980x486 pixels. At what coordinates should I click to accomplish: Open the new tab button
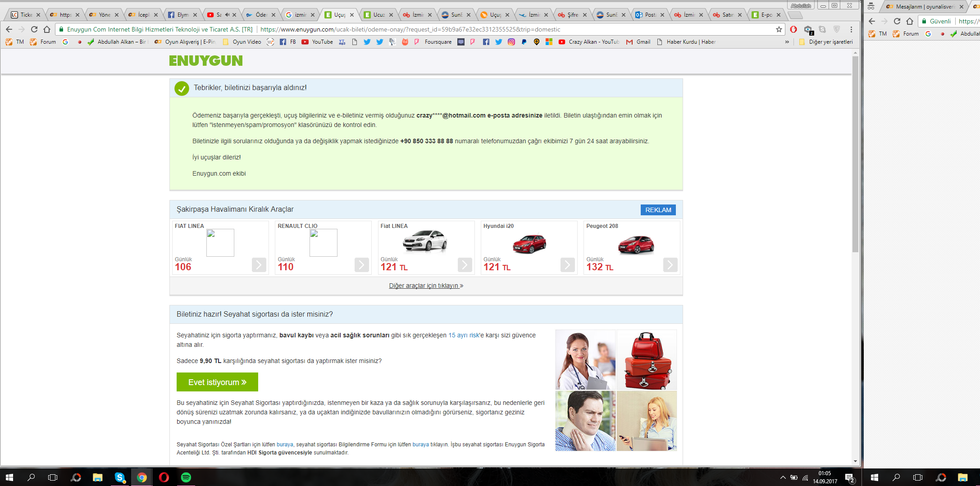pyautogui.click(x=795, y=15)
